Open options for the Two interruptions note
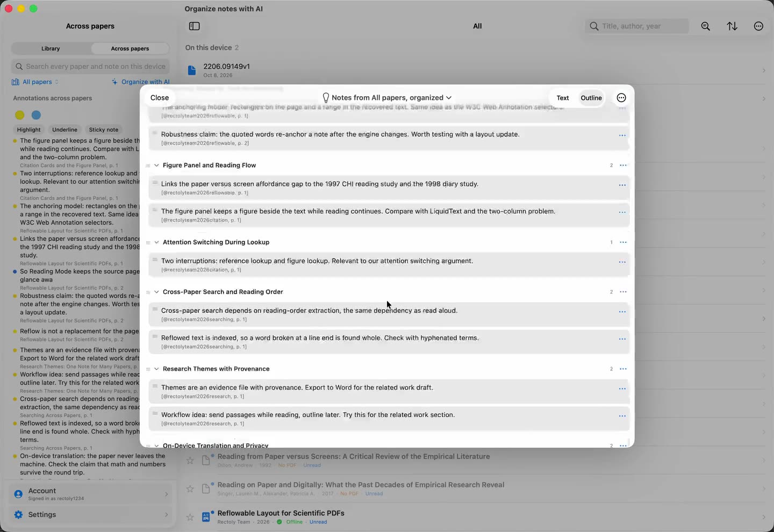Image resolution: width=774 pixels, height=532 pixels. click(x=622, y=262)
